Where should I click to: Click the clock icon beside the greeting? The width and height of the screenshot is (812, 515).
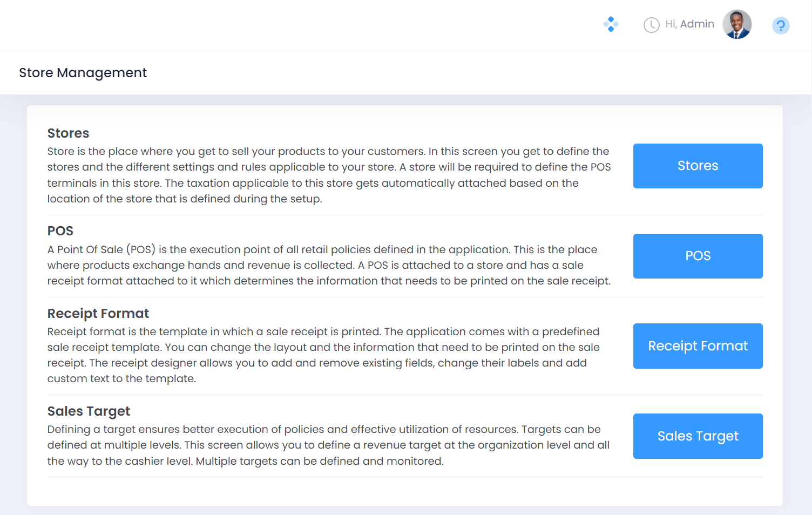(651, 25)
